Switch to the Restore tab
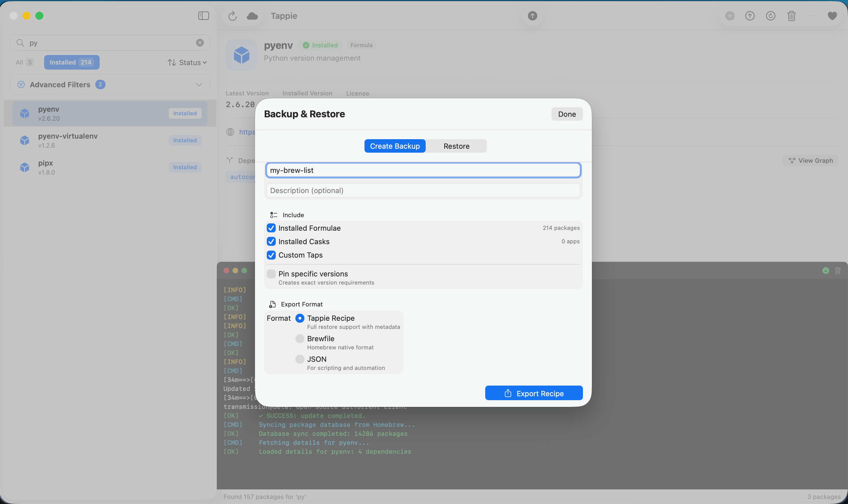This screenshot has width=848, height=504. point(456,146)
